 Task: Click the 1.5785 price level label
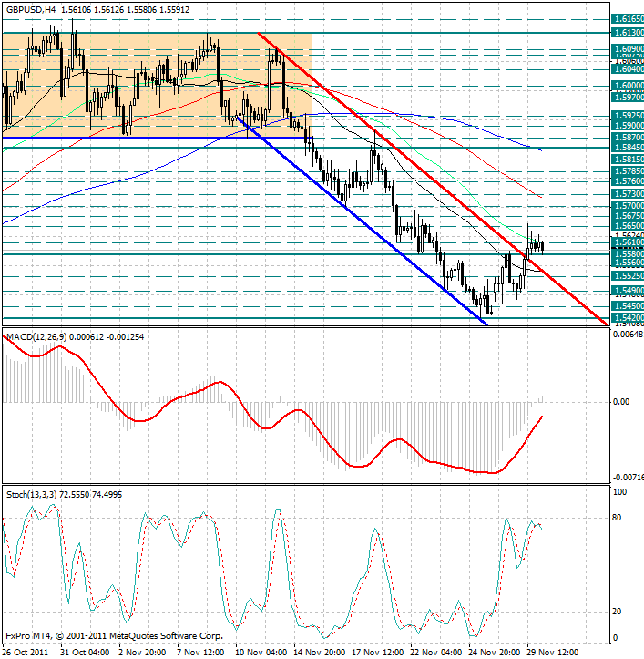628,171
